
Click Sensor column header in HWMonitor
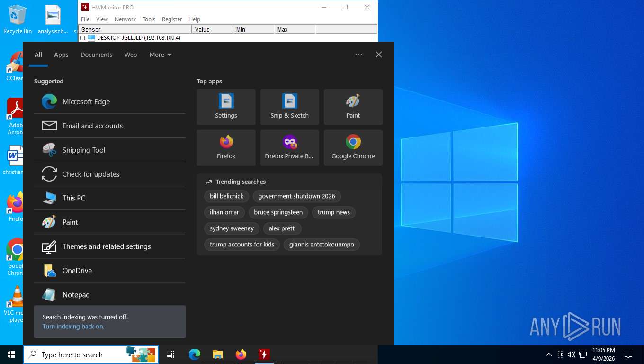135,29
